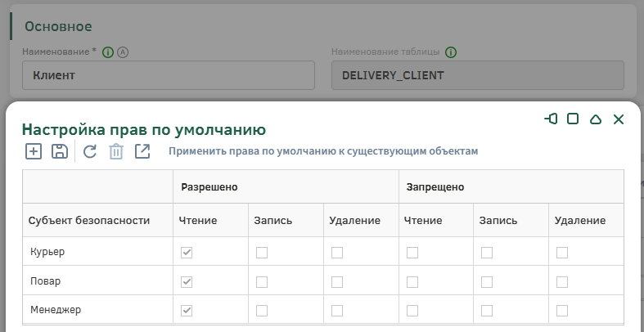This screenshot has height=332, width=644.
Task: Click the dock panel icon in dialog header
Action: pos(551,119)
